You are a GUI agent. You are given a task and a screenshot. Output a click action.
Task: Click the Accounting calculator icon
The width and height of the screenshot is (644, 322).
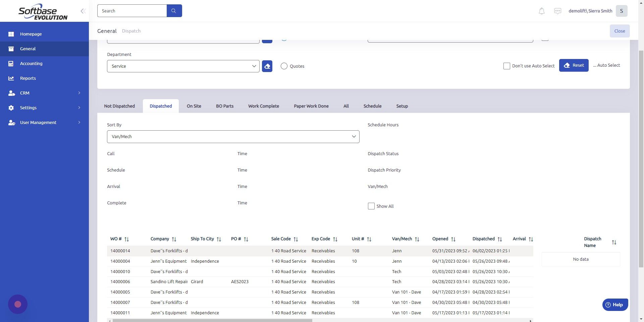click(11, 63)
